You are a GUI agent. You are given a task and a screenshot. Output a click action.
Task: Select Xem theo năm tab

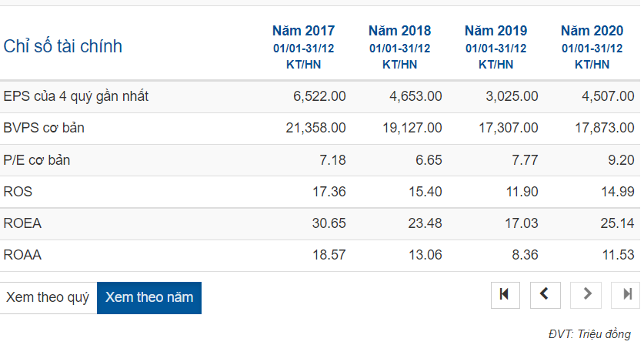tap(149, 298)
